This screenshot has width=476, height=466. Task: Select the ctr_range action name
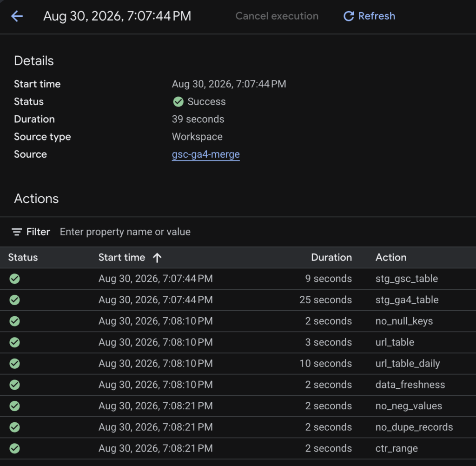(397, 449)
